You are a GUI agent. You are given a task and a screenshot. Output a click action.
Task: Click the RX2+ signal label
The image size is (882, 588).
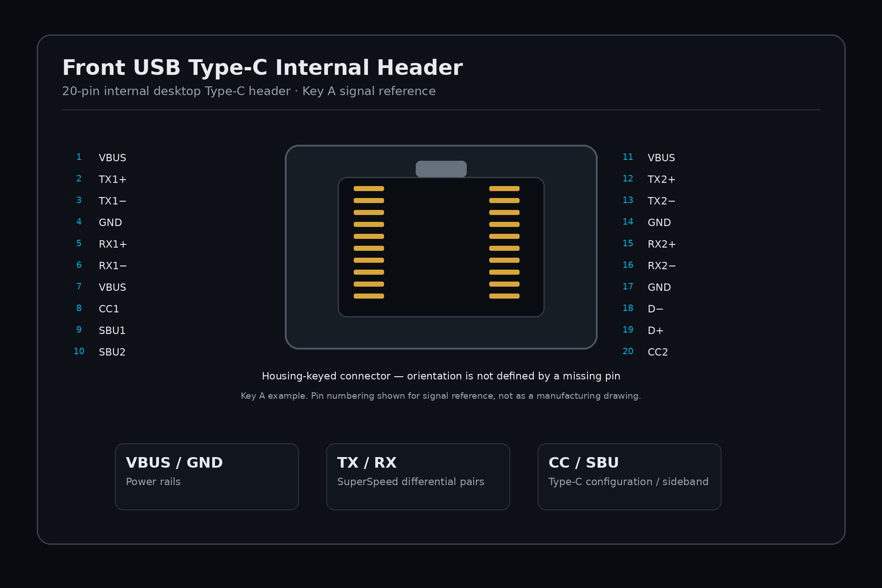[662, 244]
